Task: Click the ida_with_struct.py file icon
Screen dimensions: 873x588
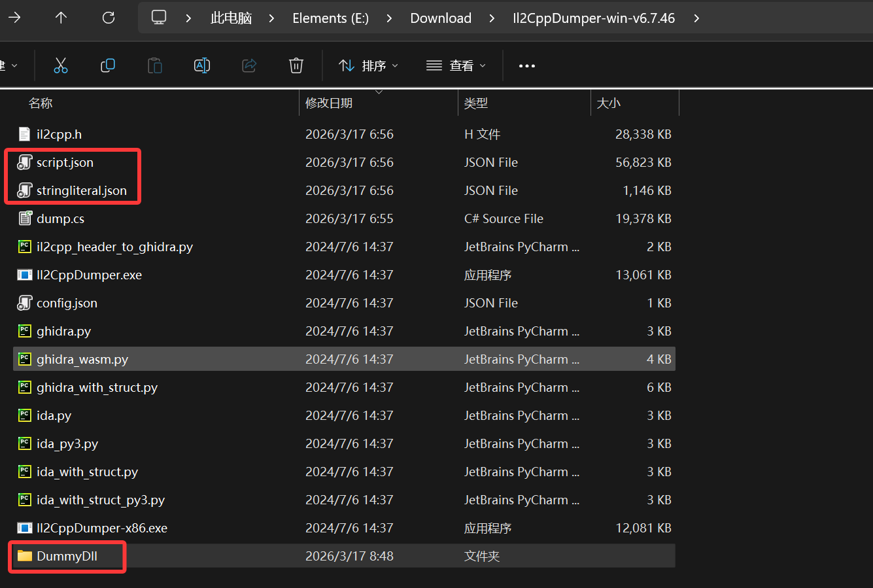Action: point(25,472)
